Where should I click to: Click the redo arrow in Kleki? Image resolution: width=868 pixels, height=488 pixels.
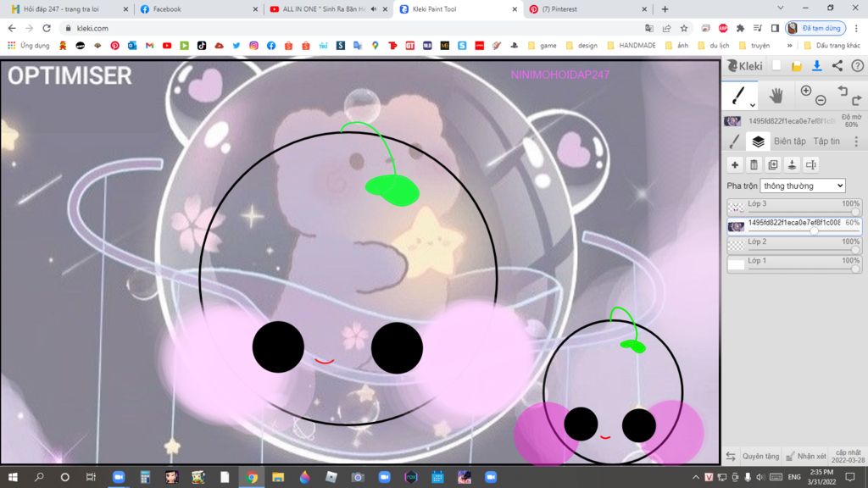tap(856, 100)
